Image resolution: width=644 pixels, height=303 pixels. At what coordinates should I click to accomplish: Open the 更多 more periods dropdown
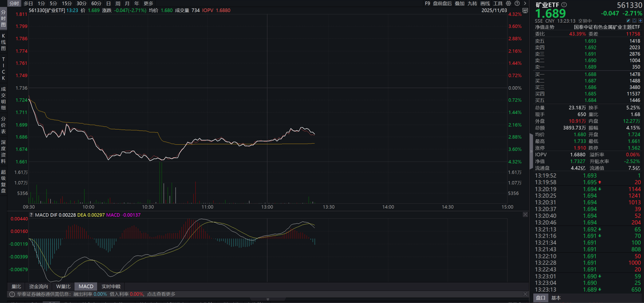[x=149, y=3]
